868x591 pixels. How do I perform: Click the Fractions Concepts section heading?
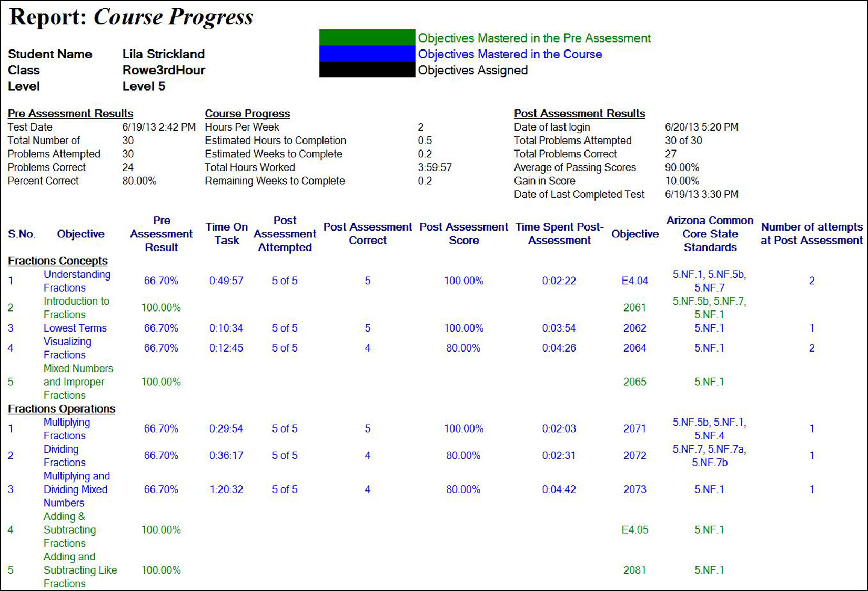tap(58, 261)
